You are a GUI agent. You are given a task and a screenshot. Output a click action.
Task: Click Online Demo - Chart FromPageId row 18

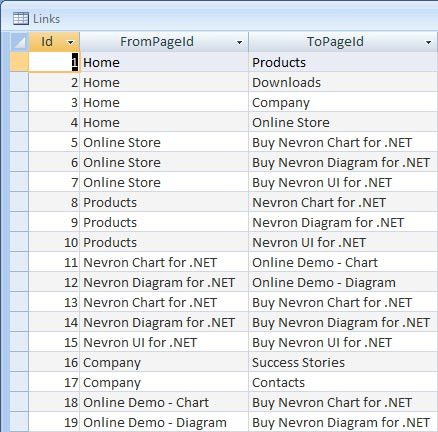(x=164, y=402)
